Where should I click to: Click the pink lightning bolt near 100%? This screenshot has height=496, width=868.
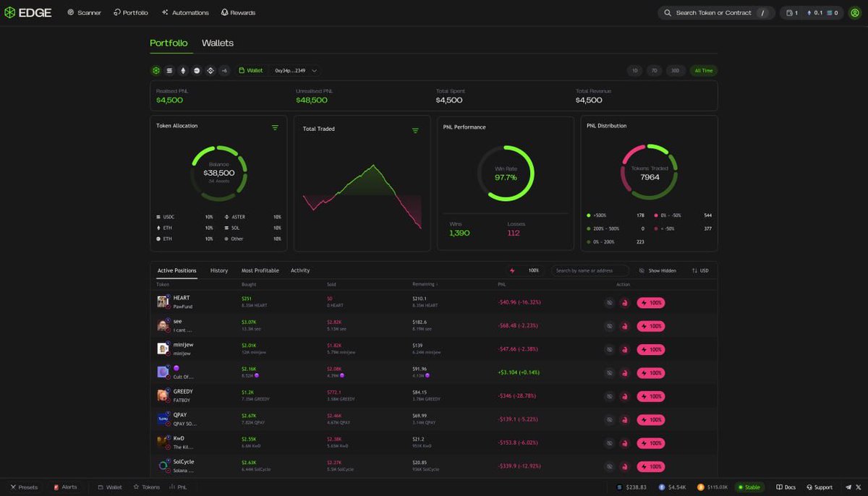click(x=512, y=270)
